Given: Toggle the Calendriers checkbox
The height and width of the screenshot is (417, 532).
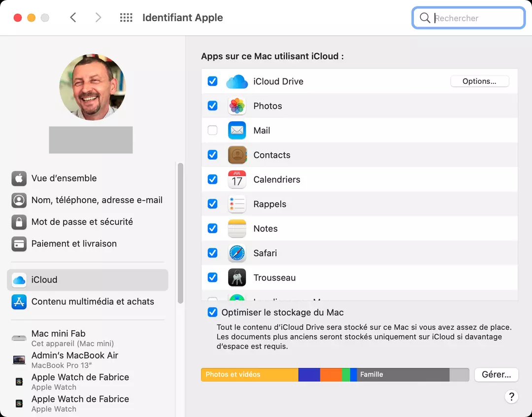Looking at the screenshot, I should point(212,179).
